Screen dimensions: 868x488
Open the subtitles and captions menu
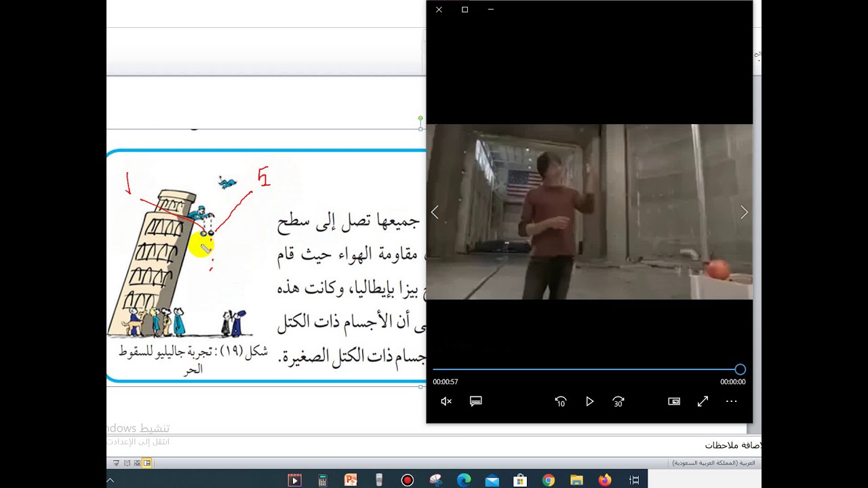click(476, 401)
